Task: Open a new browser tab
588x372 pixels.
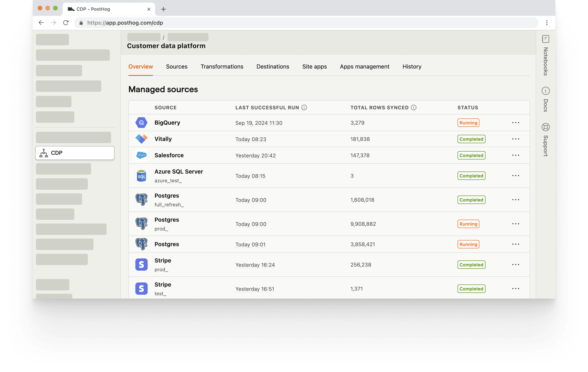Action: click(163, 9)
